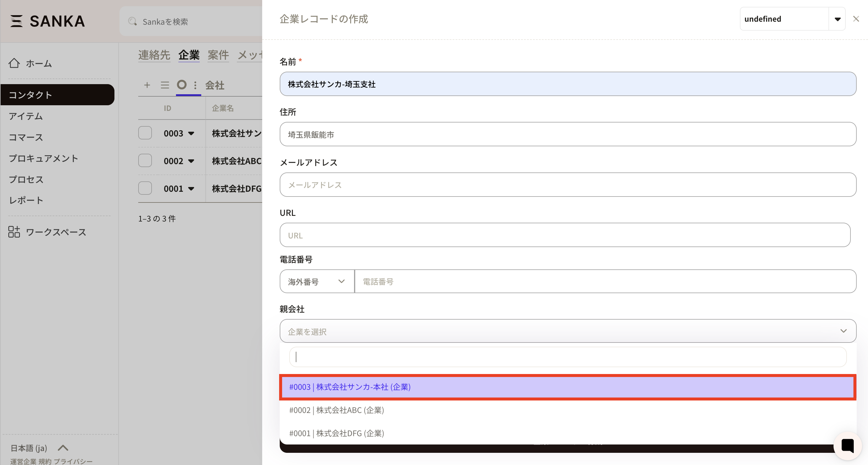Open the chat bubble widget
This screenshot has width=868, height=465.
pos(847,445)
